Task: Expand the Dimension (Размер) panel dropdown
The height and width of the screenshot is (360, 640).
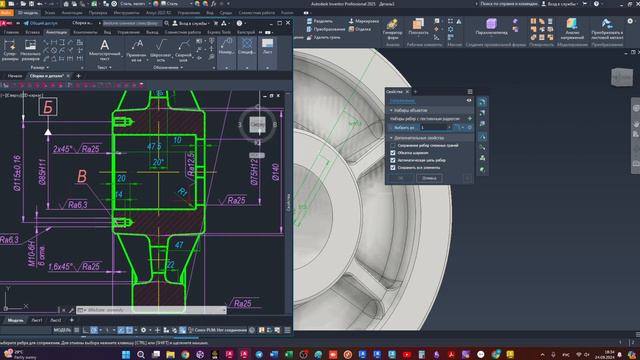Action: coord(40,67)
